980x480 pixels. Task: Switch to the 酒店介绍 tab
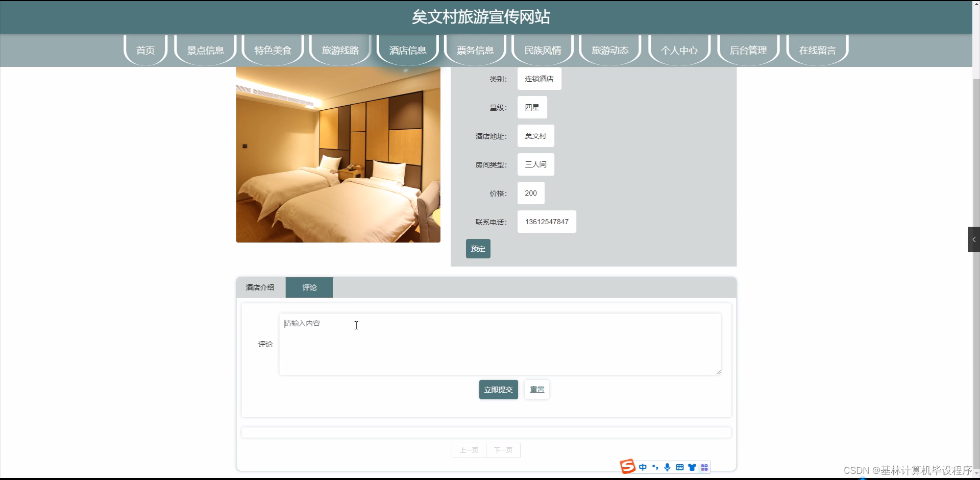click(260, 287)
